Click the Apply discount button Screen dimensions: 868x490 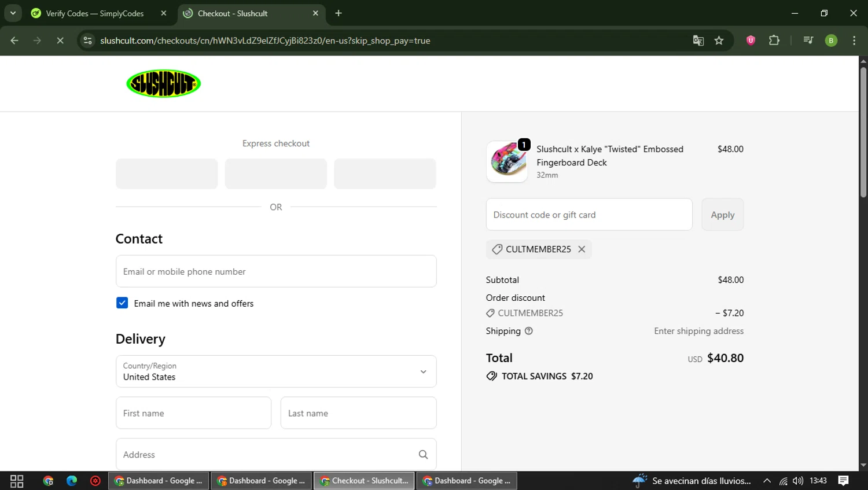[723, 215]
